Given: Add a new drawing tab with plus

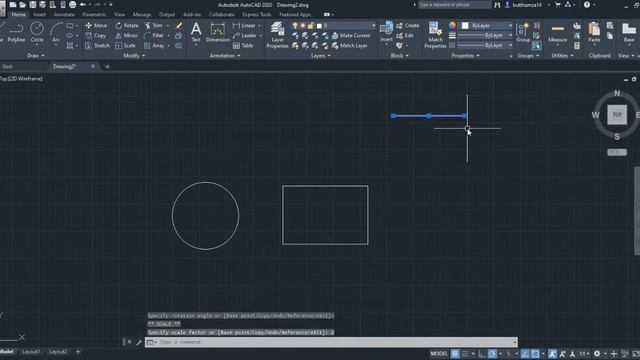Looking at the screenshot, I should click(x=107, y=66).
